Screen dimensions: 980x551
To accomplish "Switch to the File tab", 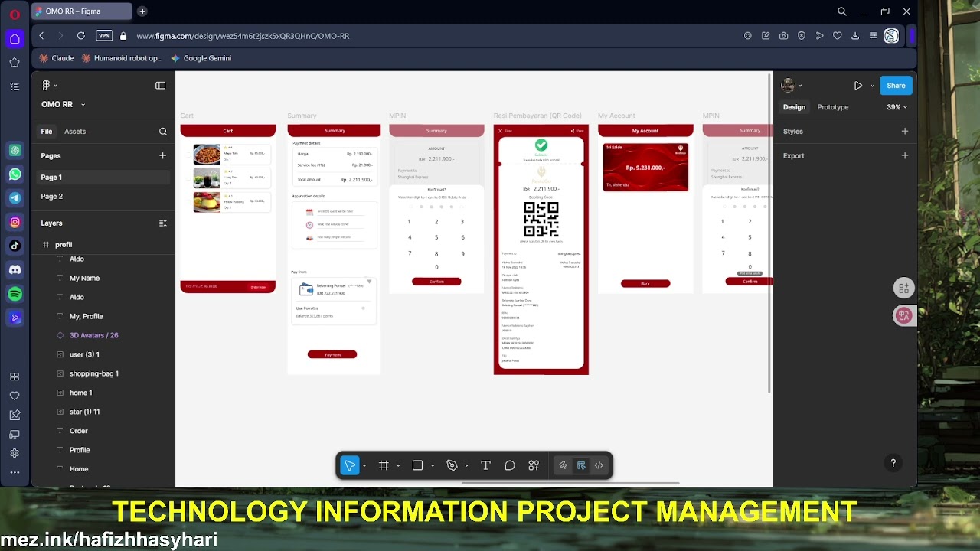I will click(x=47, y=132).
